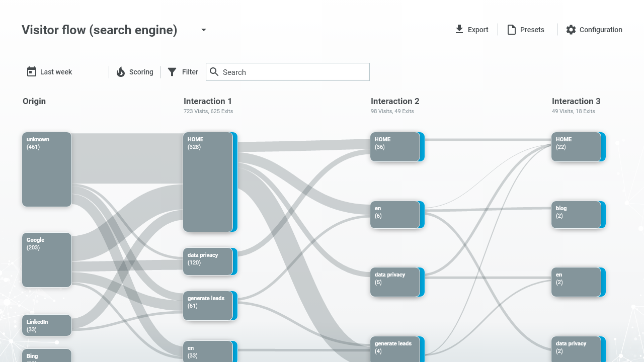Select HOME (36) node in Interaction 2
644x362 pixels.
pyautogui.click(x=395, y=147)
